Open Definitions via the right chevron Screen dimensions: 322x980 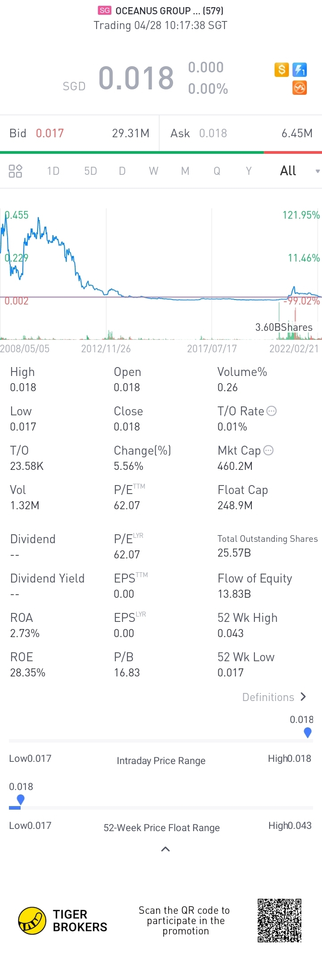[303, 697]
